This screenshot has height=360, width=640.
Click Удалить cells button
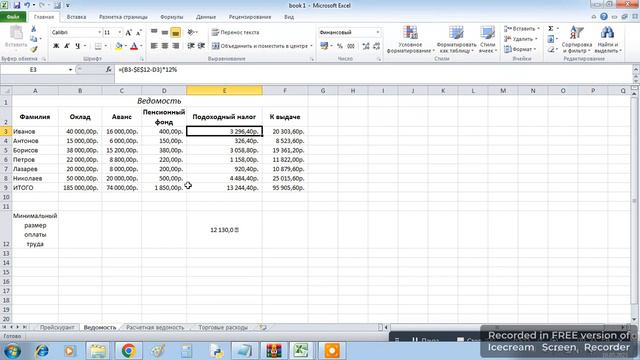[520, 39]
